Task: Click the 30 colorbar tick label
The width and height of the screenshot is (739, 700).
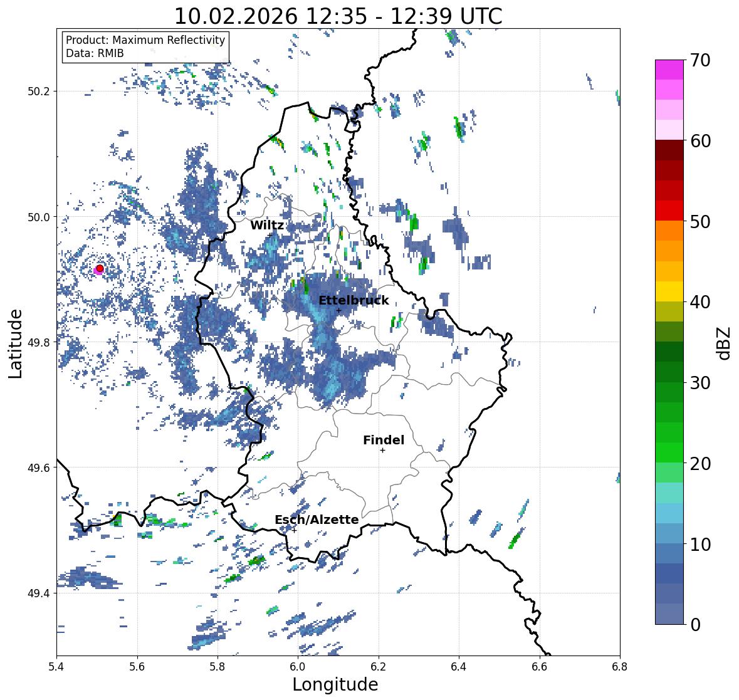Action: (x=700, y=383)
